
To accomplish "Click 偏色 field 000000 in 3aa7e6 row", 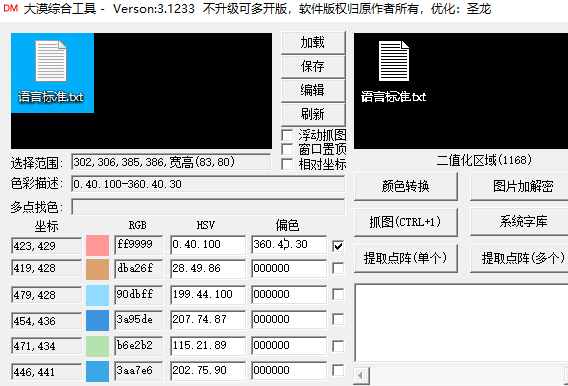I will click(x=289, y=370).
